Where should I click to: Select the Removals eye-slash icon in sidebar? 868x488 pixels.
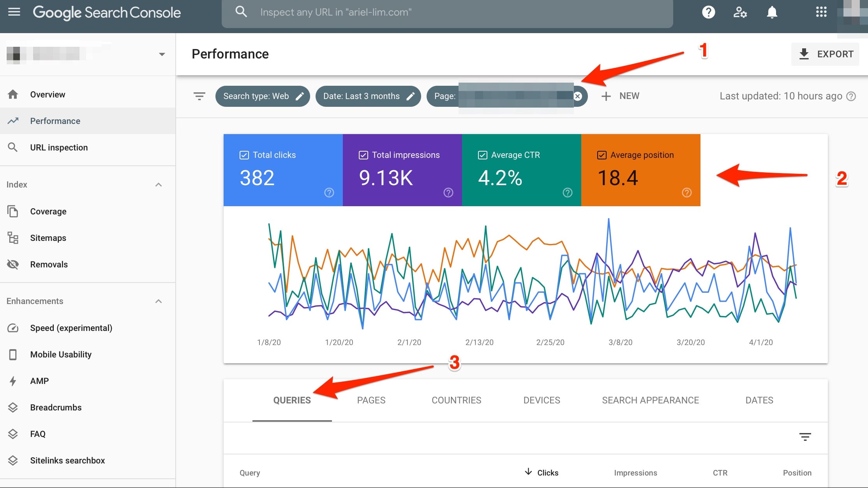click(13, 264)
